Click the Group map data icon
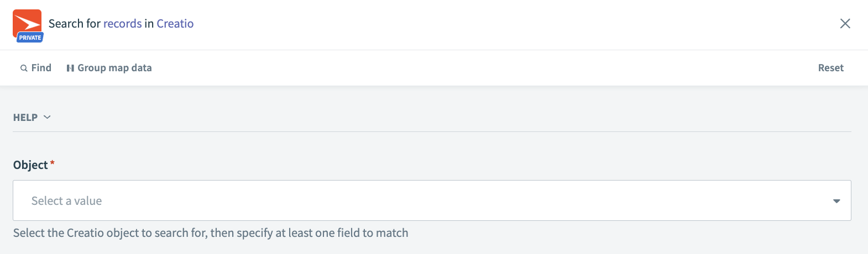868x254 pixels. click(x=70, y=68)
